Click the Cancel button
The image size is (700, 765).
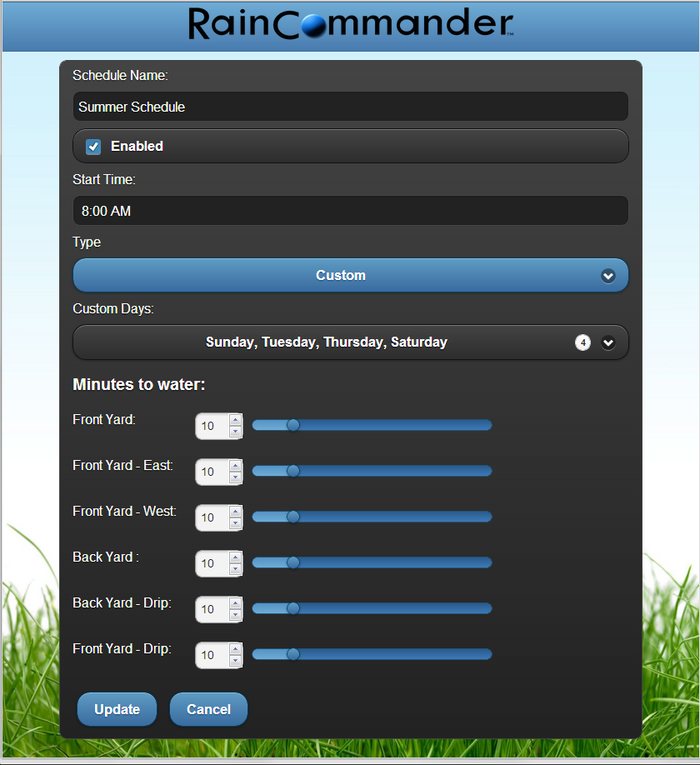pos(209,709)
